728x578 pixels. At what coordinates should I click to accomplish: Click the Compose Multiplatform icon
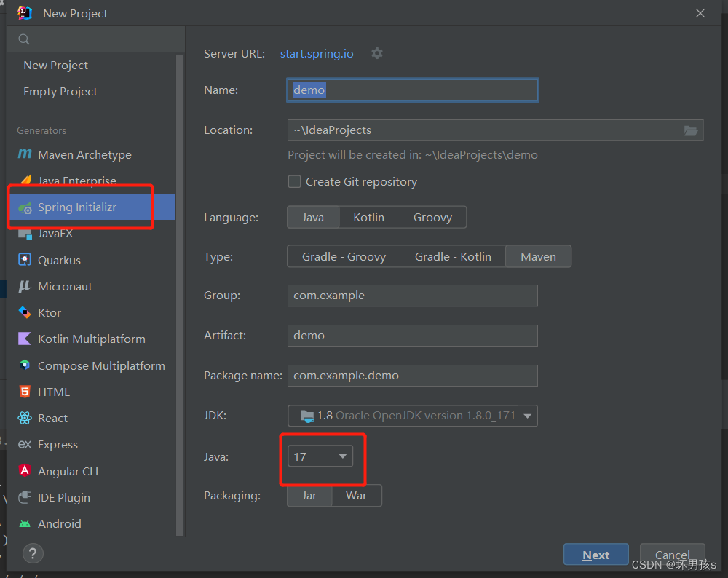point(25,365)
